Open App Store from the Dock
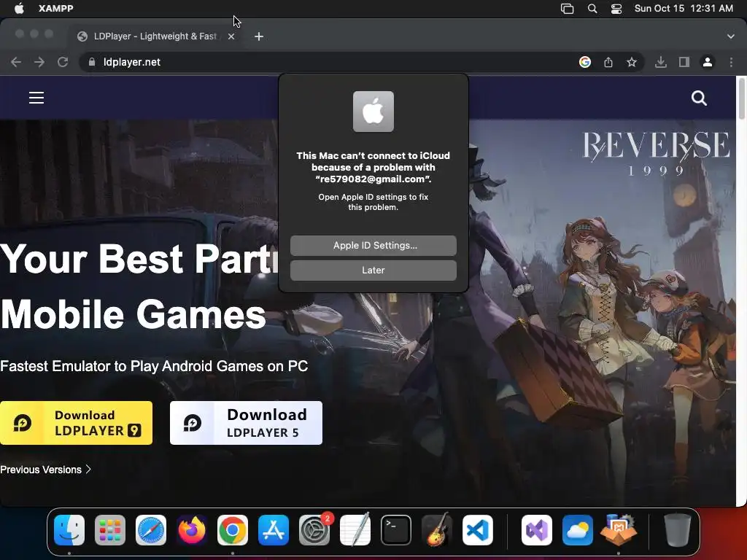 274,530
